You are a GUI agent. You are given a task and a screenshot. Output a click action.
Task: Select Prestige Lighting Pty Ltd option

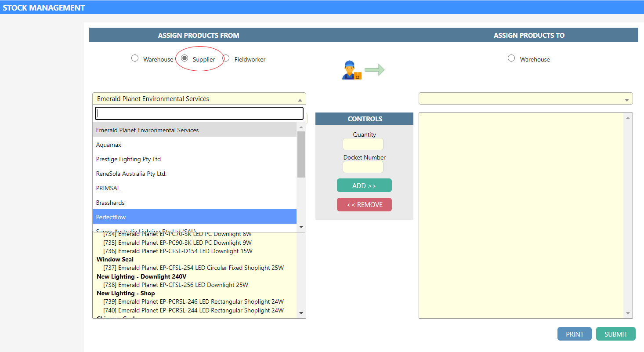(x=194, y=159)
